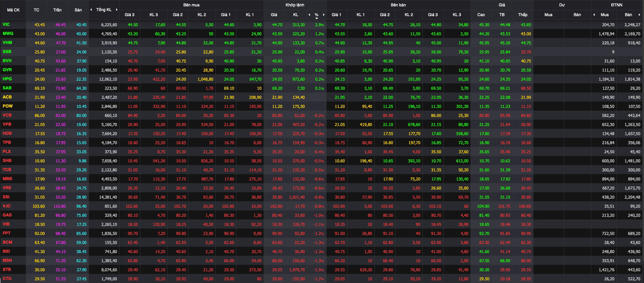This screenshot has height=283, width=644.
Task: Click MWG ceiling price 46.00
Action: 61,34
